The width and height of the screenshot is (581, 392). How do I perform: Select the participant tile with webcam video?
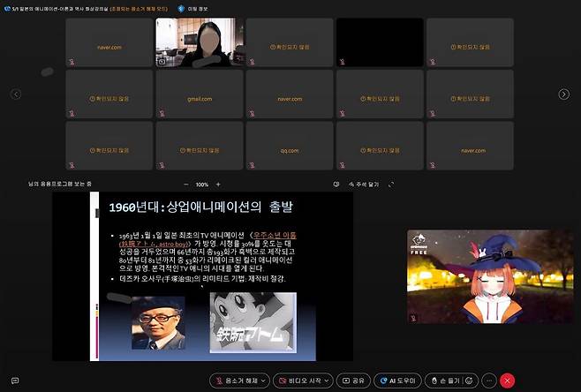coord(200,42)
